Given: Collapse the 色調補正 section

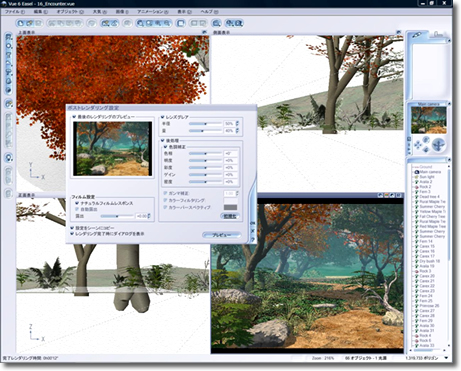Looking at the screenshot, I should pyautogui.click(x=165, y=147).
